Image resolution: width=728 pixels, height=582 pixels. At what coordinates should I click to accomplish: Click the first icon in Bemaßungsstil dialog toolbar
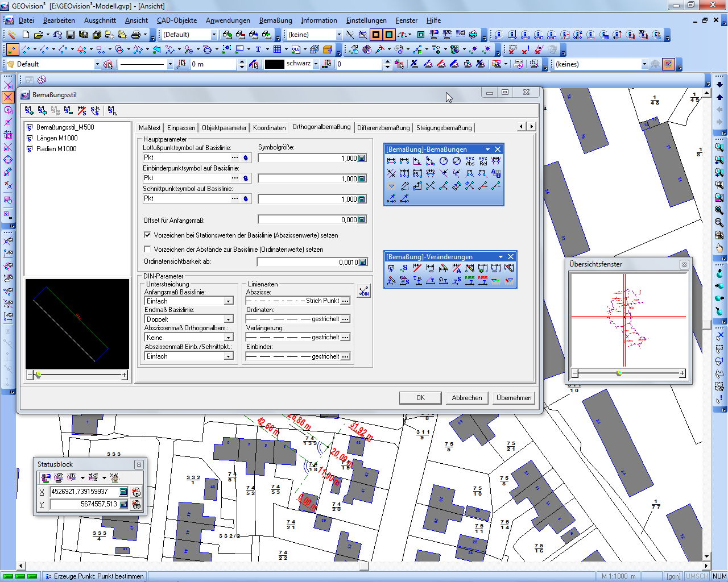coord(29,110)
